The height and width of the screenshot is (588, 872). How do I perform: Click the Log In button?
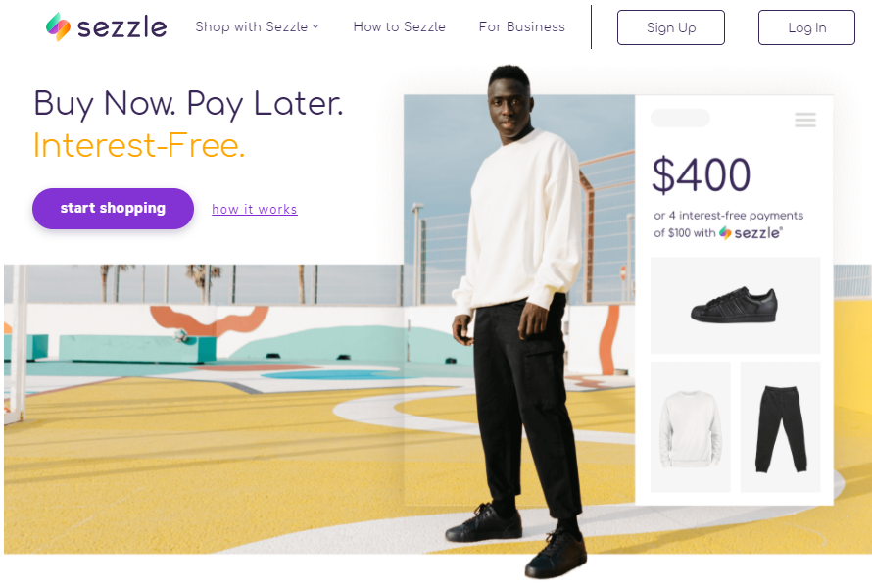click(x=806, y=27)
